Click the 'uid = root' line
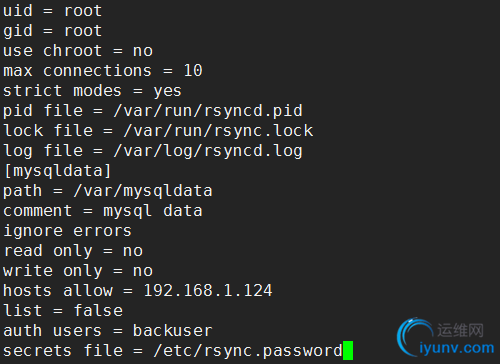 pos(52,11)
